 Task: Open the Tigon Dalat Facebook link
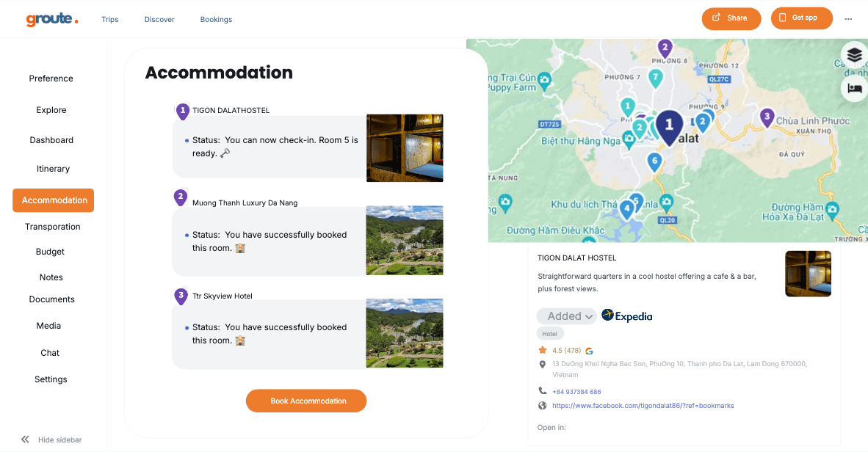(643, 406)
